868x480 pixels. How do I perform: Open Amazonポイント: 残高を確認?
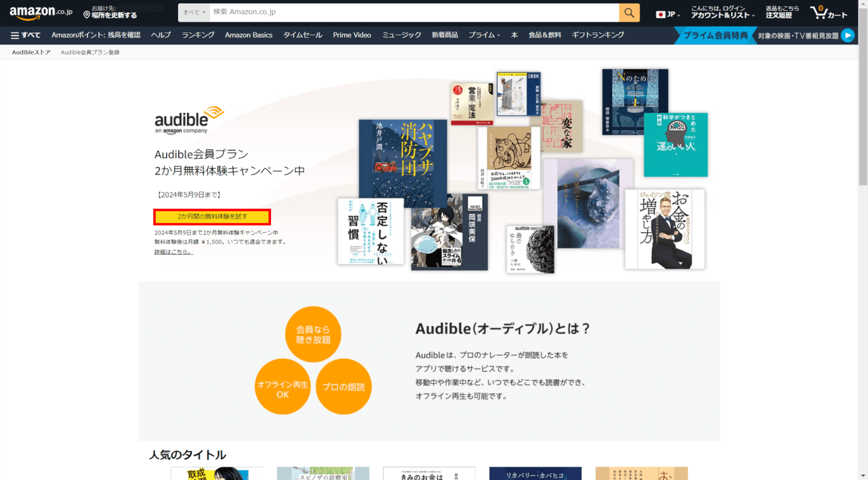(x=96, y=35)
